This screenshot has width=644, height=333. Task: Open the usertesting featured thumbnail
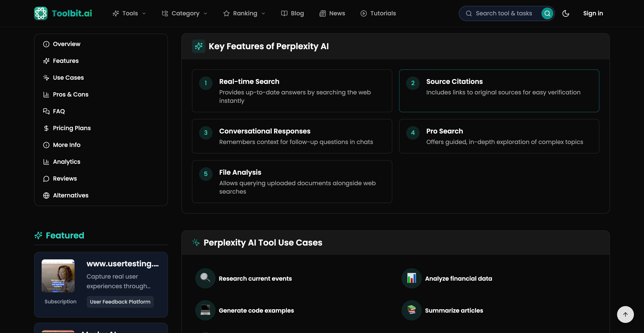(x=58, y=276)
